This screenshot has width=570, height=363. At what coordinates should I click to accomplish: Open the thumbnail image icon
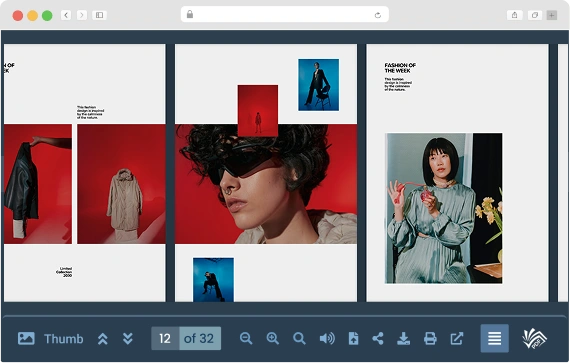[26, 338]
